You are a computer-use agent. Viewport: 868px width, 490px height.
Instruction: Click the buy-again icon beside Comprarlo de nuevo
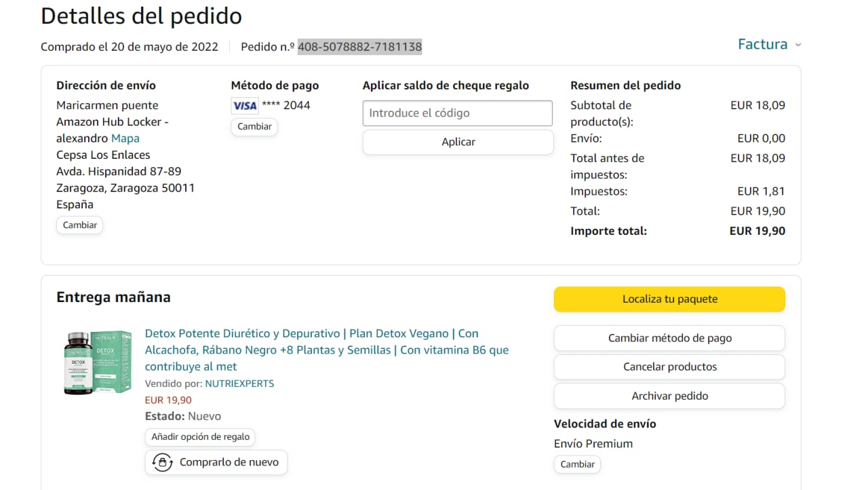(x=163, y=462)
